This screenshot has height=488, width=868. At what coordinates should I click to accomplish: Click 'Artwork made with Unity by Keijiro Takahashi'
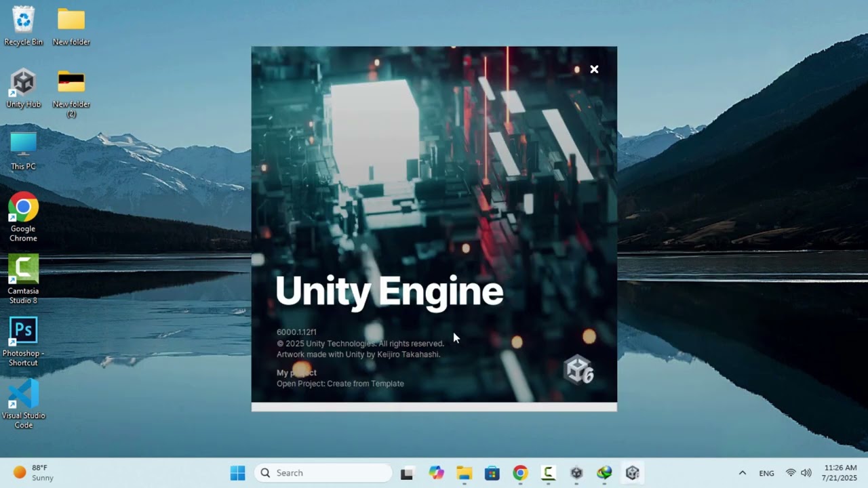[x=358, y=354]
